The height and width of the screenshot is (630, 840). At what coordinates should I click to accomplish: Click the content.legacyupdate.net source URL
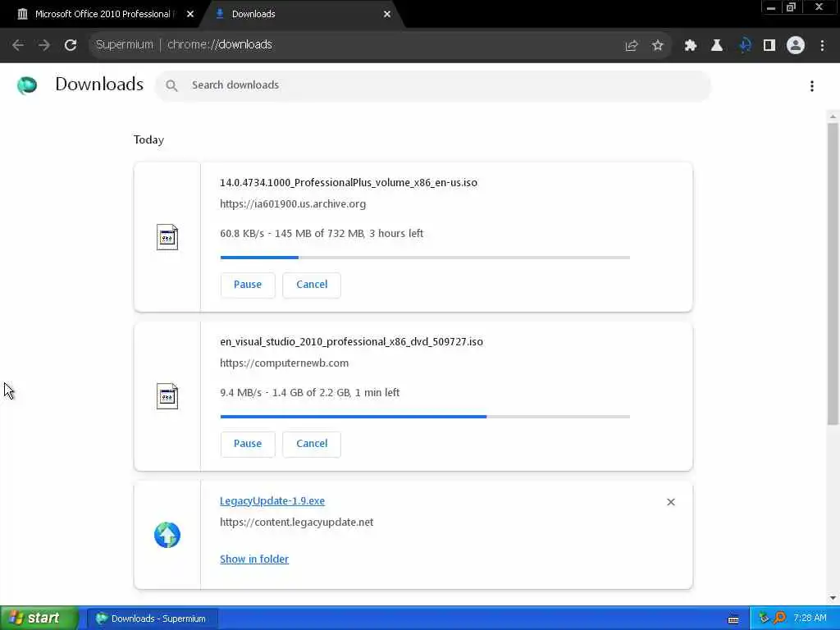[296, 523]
